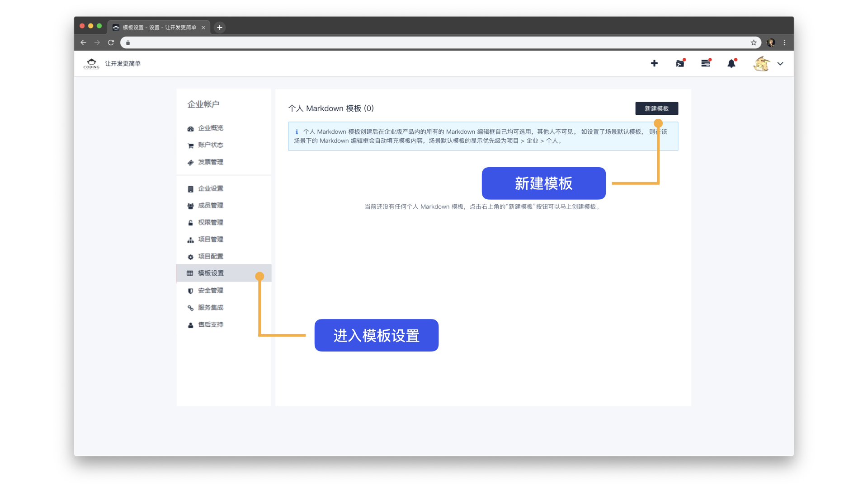The width and height of the screenshot is (868, 488).
Task: Reload the page with refresh icon
Action: pyautogui.click(x=111, y=42)
